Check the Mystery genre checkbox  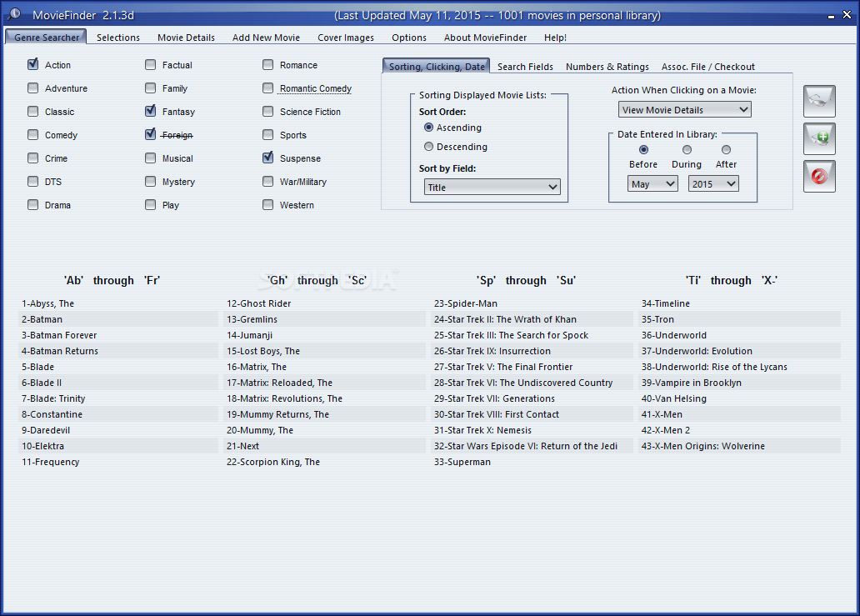click(150, 181)
